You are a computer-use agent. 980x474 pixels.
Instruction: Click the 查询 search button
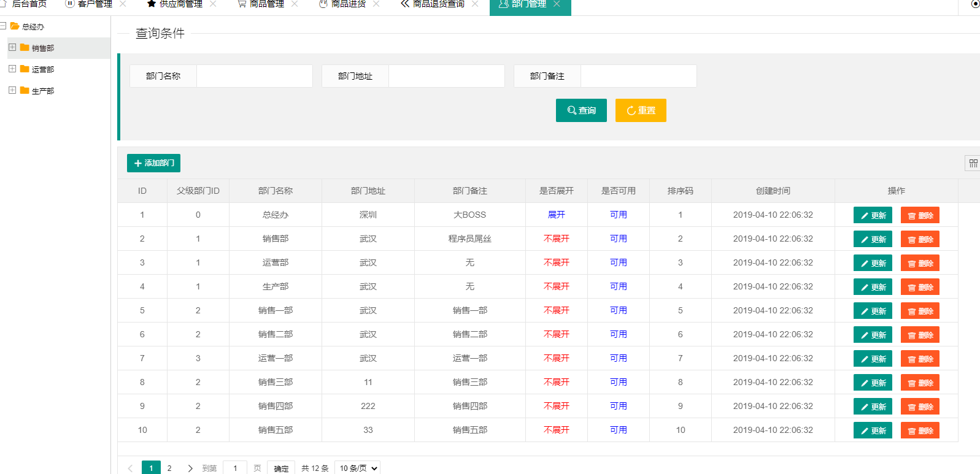tap(581, 110)
